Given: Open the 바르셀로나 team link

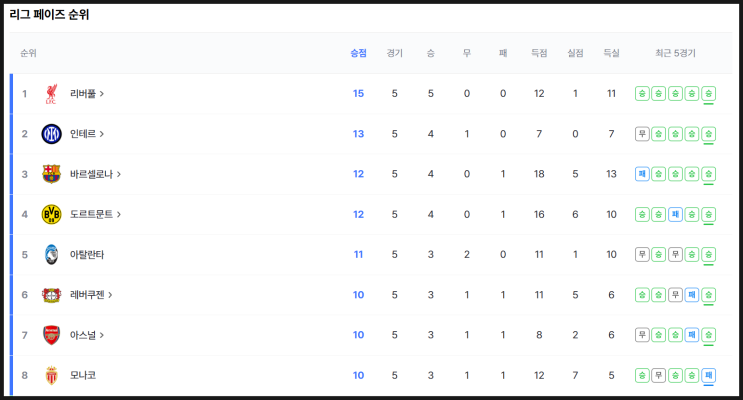Looking at the screenshot, I should 91,174.
